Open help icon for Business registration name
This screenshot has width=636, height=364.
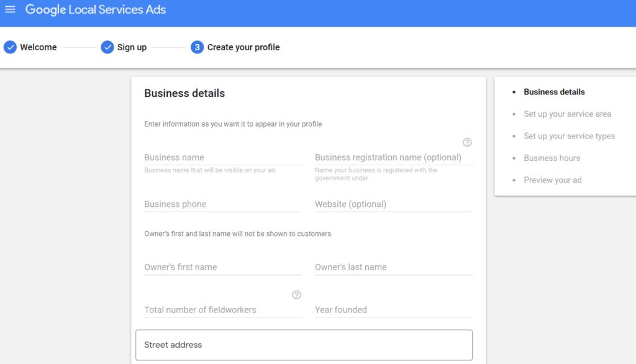click(x=467, y=142)
